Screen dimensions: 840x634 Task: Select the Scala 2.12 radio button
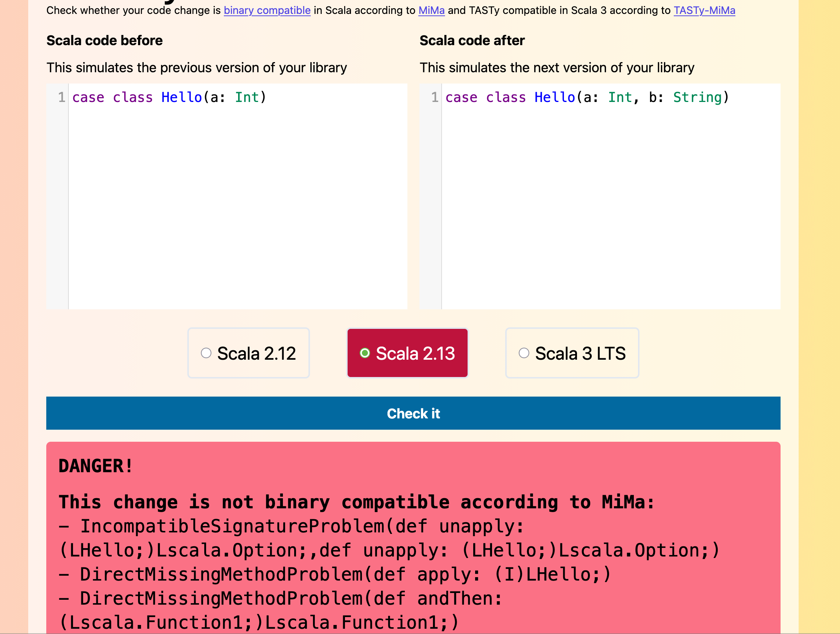206,353
